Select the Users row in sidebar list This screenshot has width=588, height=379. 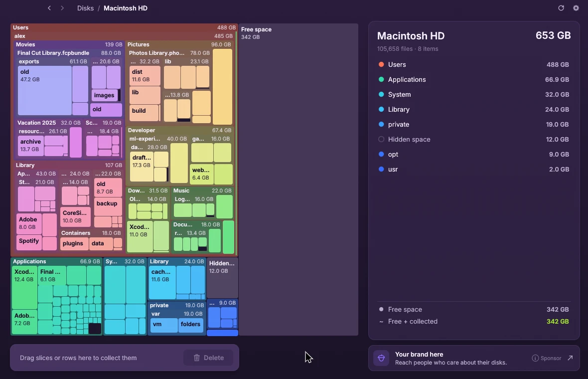tap(473, 64)
